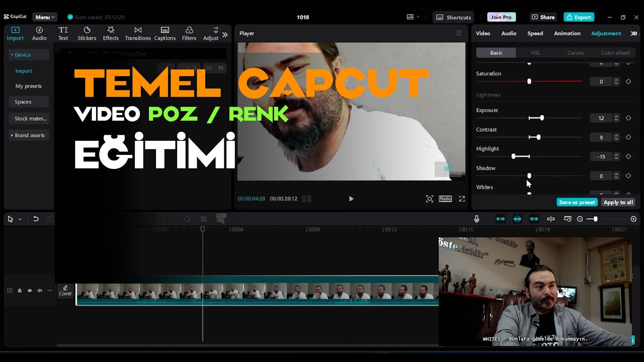Show more inspector tabs
Screen dimensions: 644x362
(x=633, y=33)
